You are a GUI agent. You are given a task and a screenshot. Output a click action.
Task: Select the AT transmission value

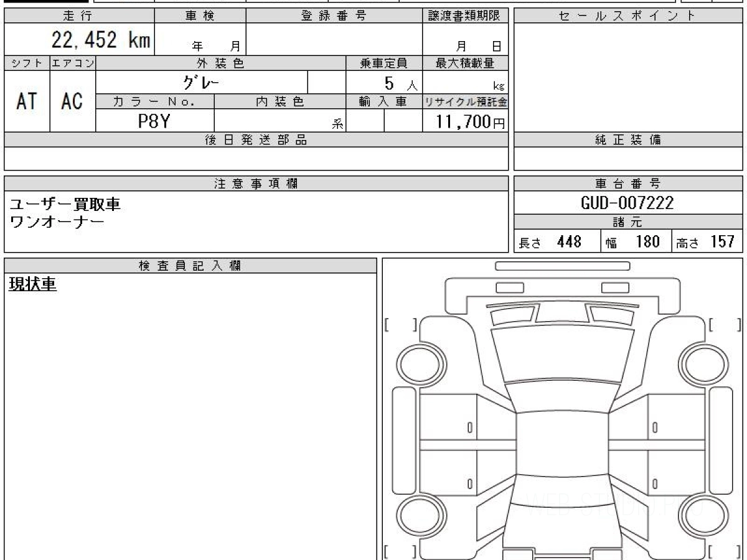coord(27,101)
